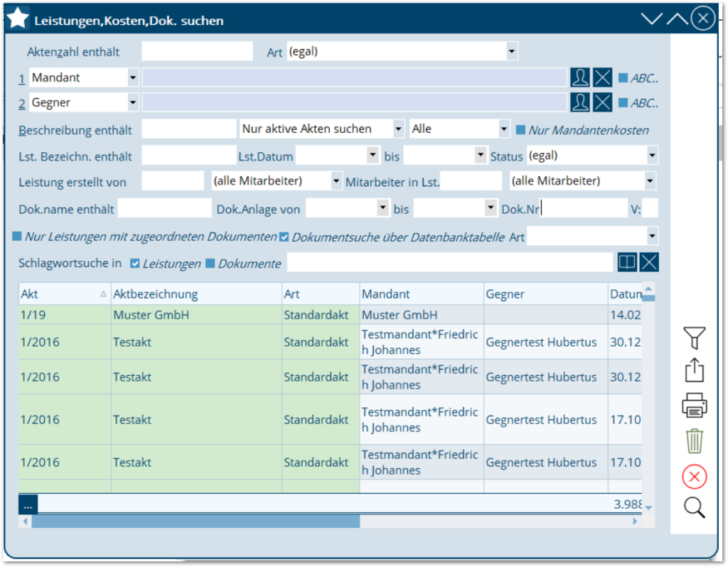The width and height of the screenshot is (728, 567).
Task: Enable Nur Leistungen mit zugeordneten Dokumenten
Action: click(17, 237)
